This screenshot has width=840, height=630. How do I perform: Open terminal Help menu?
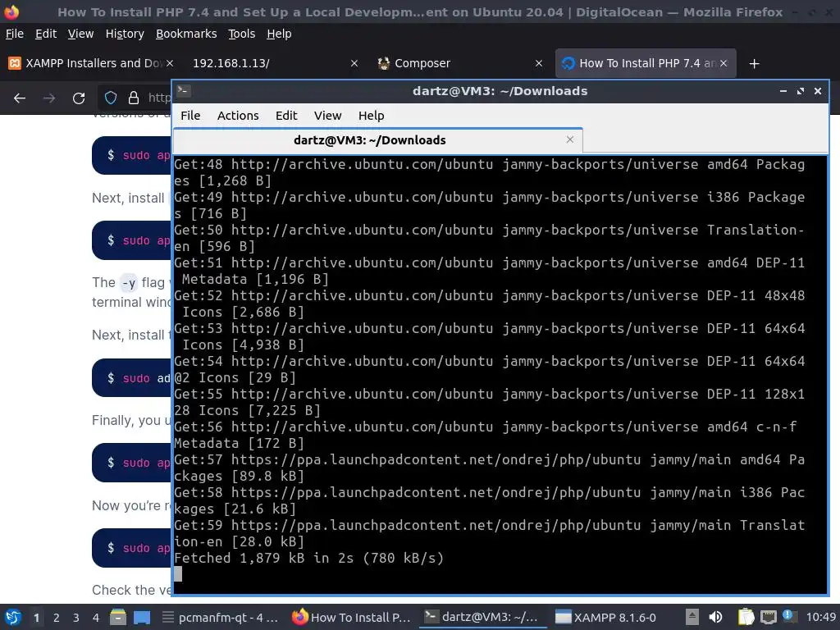pos(371,116)
